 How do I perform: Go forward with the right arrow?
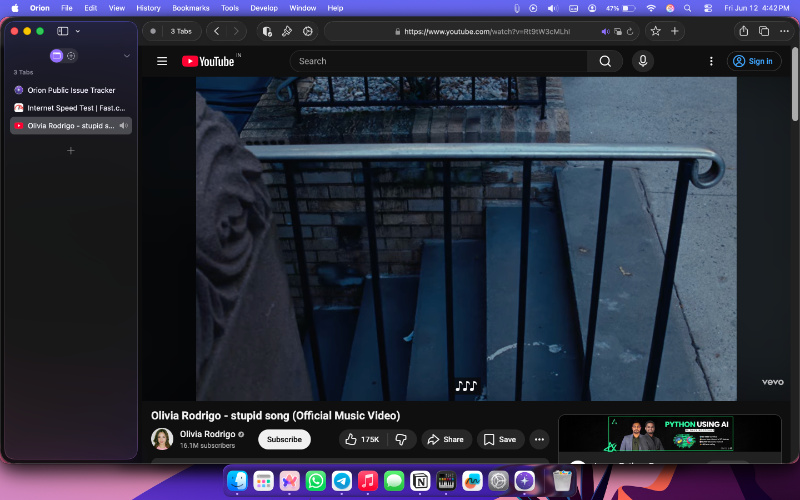(236, 31)
